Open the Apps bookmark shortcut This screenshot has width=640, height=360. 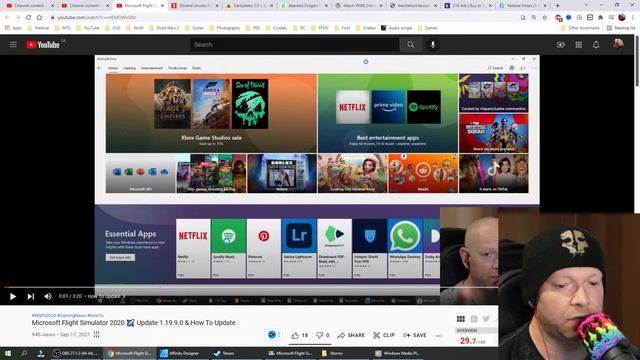[13, 28]
